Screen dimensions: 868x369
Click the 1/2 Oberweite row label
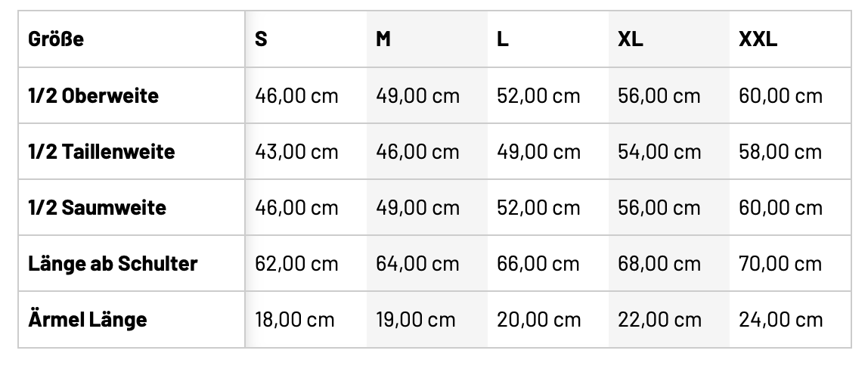pyautogui.click(x=94, y=96)
